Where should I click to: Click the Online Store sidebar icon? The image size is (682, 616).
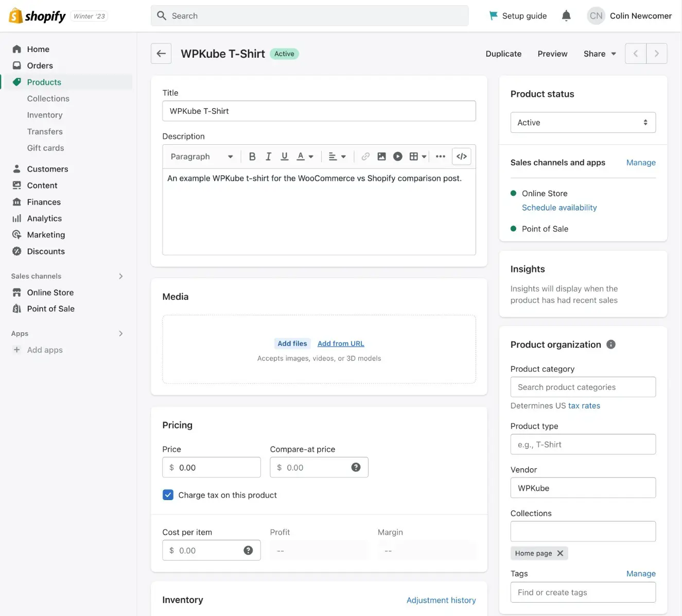click(17, 293)
